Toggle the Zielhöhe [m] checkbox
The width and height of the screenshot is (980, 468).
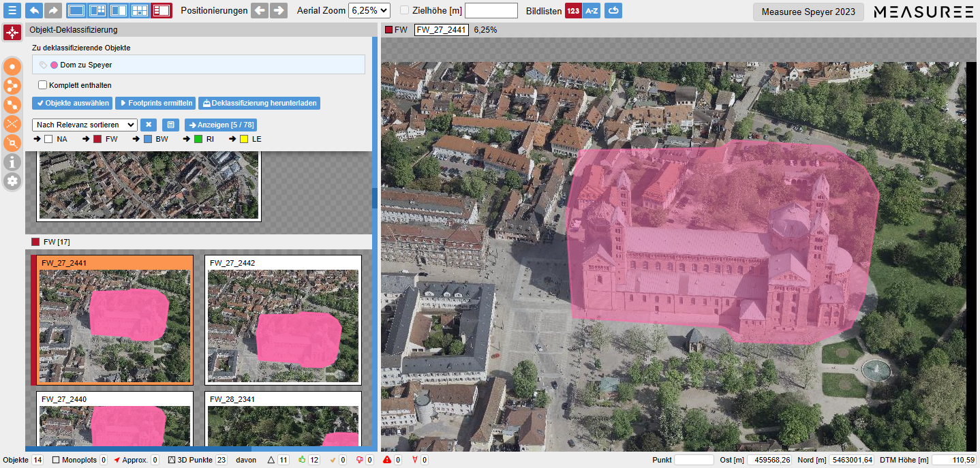[405, 11]
